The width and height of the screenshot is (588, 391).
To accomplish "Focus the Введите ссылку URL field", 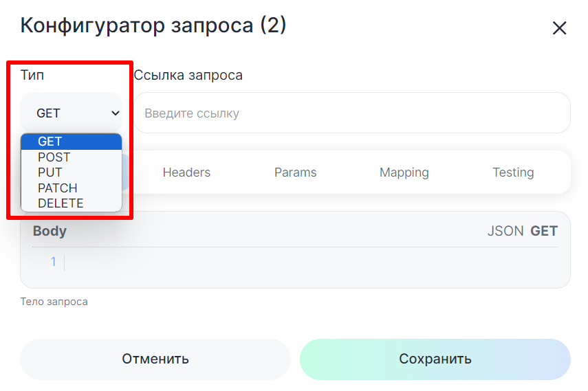I will (351, 113).
